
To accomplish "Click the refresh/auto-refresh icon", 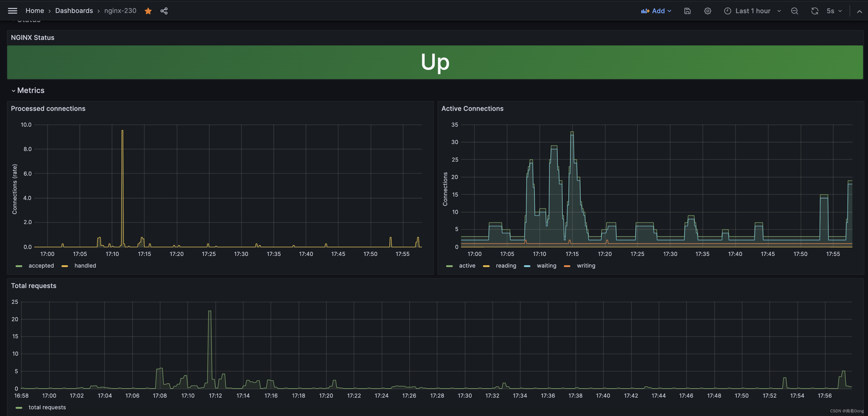I will coord(815,11).
